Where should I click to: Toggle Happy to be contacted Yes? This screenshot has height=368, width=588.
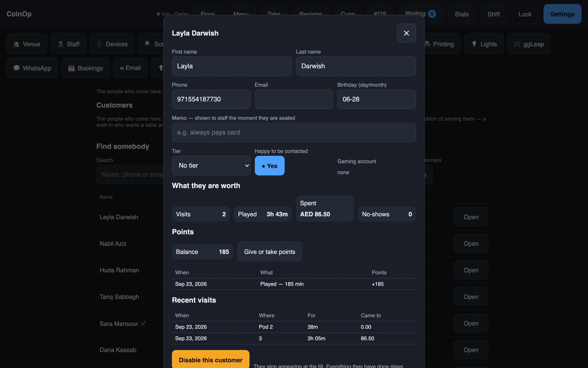tap(269, 166)
